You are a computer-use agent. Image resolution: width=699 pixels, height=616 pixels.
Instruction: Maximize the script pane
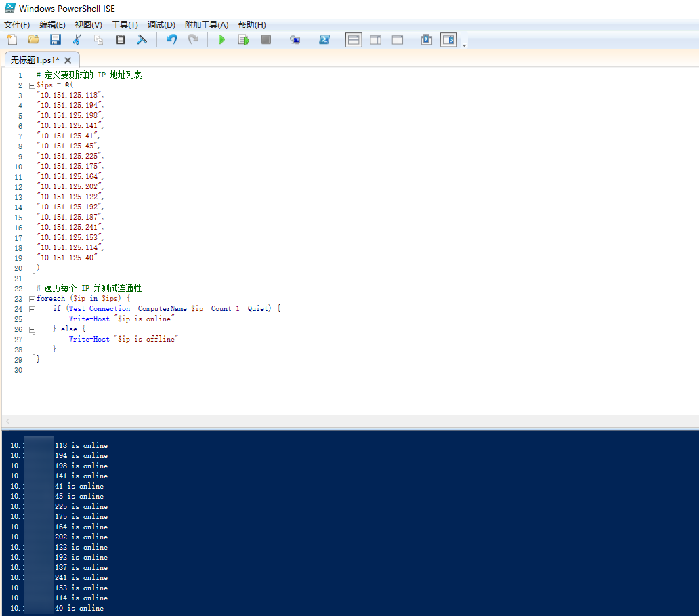tap(397, 40)
